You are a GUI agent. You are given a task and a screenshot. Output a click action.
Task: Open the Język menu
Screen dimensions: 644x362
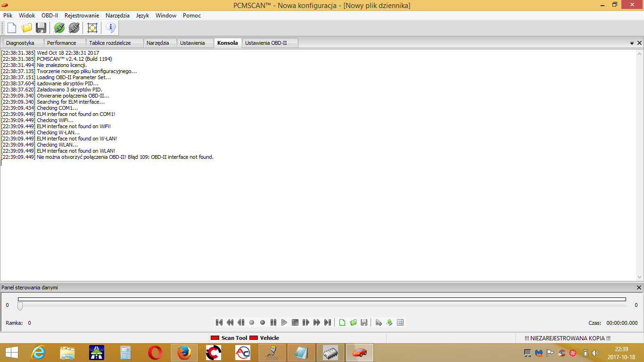coord(143,16)
